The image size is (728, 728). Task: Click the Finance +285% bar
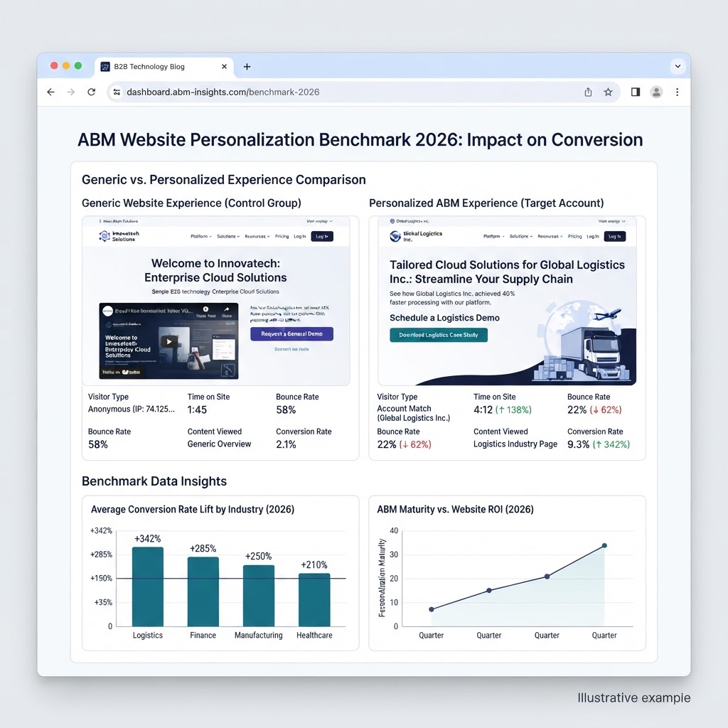point(203,592)
